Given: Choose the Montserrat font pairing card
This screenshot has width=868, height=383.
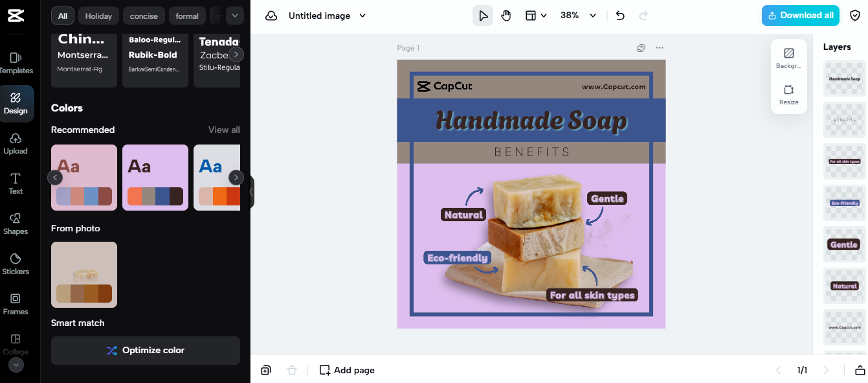Looking at the screenshot, I should coord(84,60).
